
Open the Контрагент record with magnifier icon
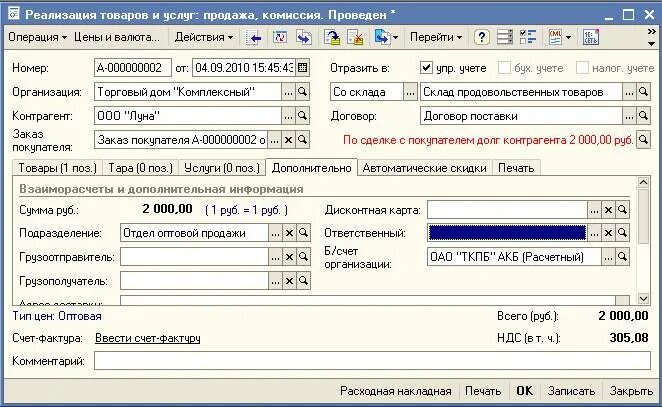click(x=302, y=116)
